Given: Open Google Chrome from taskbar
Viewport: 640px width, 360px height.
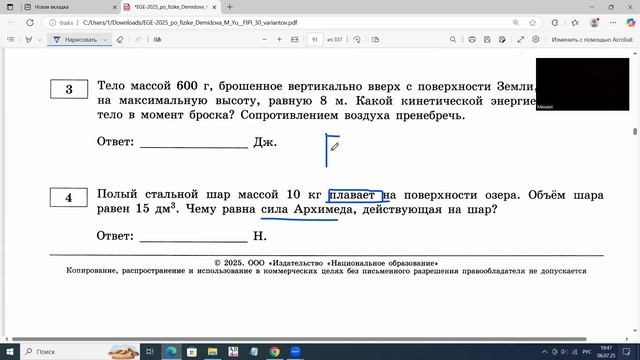Looking at the screenshot, I should click(275, 351).
